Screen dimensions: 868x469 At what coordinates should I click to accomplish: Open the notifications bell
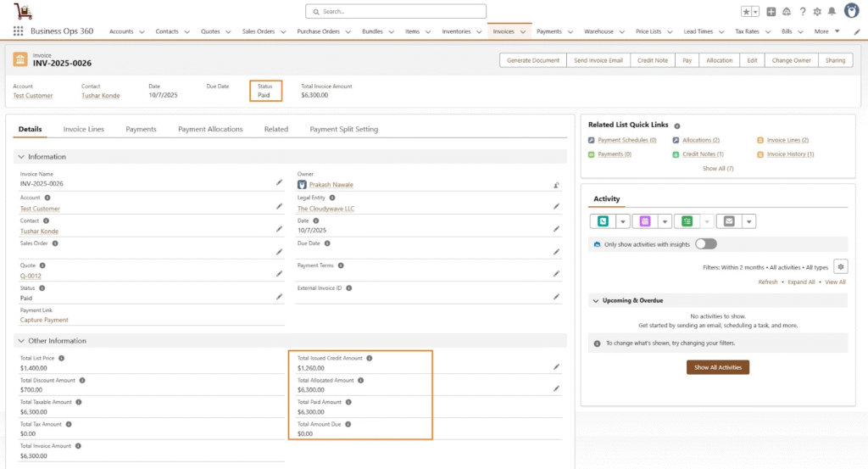(832, 12)
